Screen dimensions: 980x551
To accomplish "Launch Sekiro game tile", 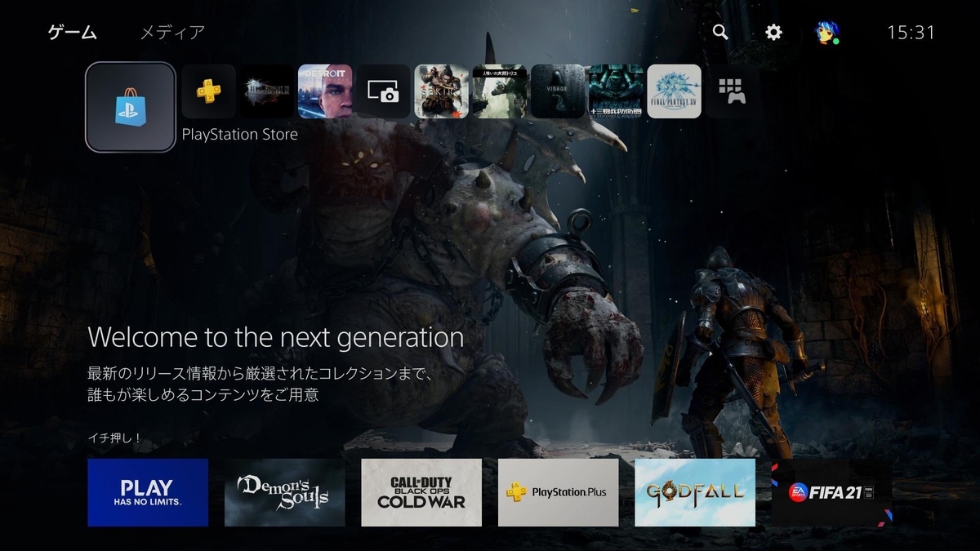I will pos(441,91).
